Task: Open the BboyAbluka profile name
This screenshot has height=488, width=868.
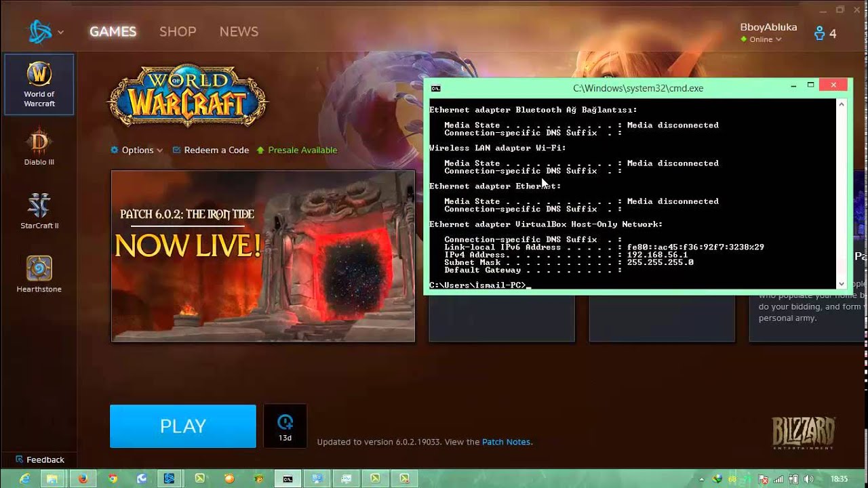Action: click(x=768, y=27)
